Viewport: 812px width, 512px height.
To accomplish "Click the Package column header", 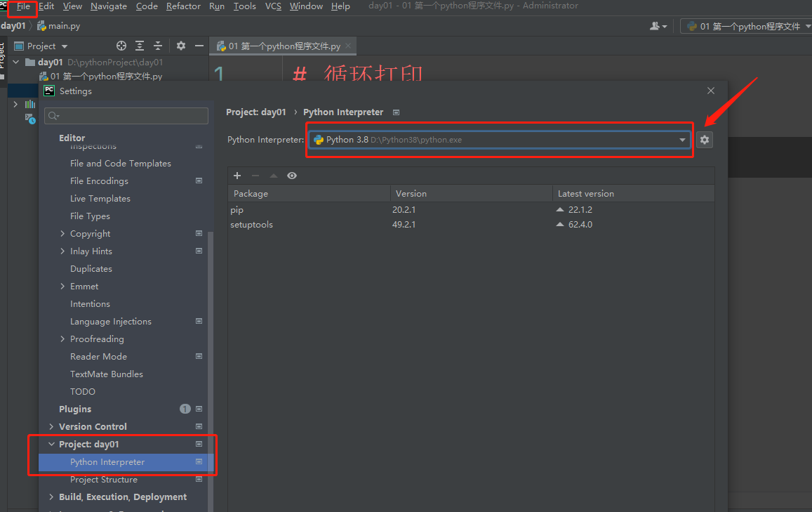I will click(x=309, y=193).
